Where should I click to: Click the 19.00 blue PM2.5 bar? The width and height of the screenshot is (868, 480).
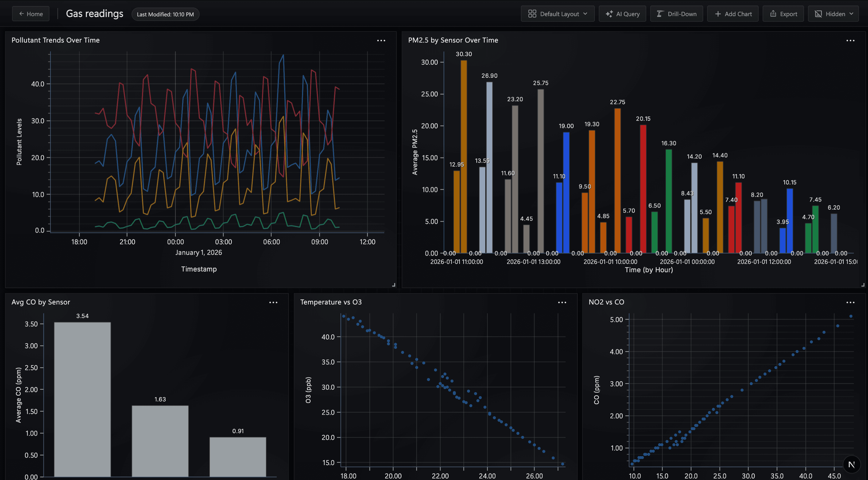point(566,193)
